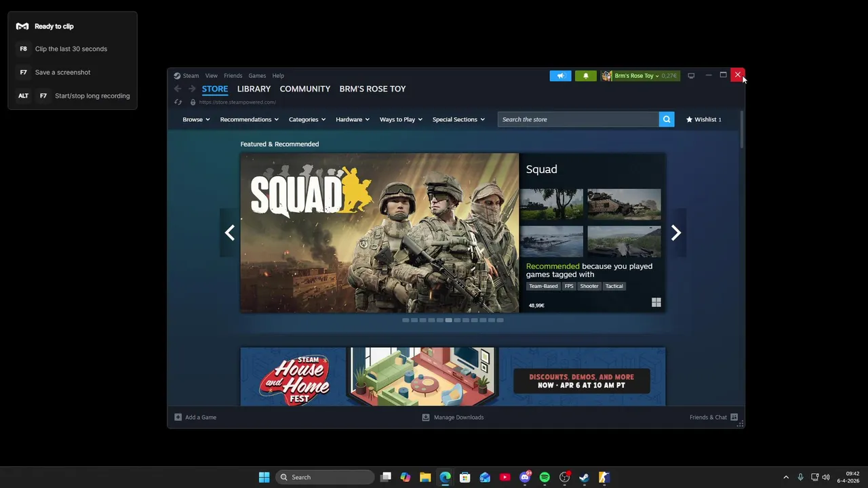Click the Windows platform icon on Squad
This screenshot has width=868, height=488.
[x=656, y=302]
